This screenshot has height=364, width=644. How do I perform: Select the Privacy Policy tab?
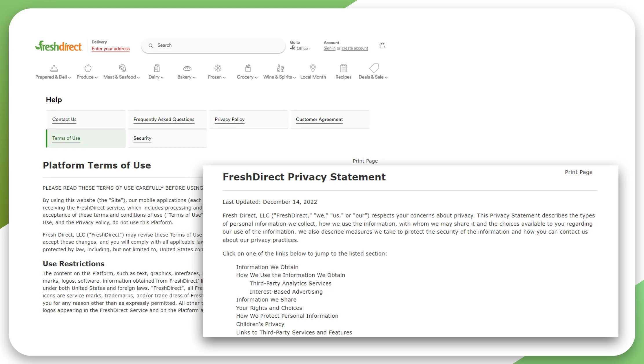coord(229,119)
